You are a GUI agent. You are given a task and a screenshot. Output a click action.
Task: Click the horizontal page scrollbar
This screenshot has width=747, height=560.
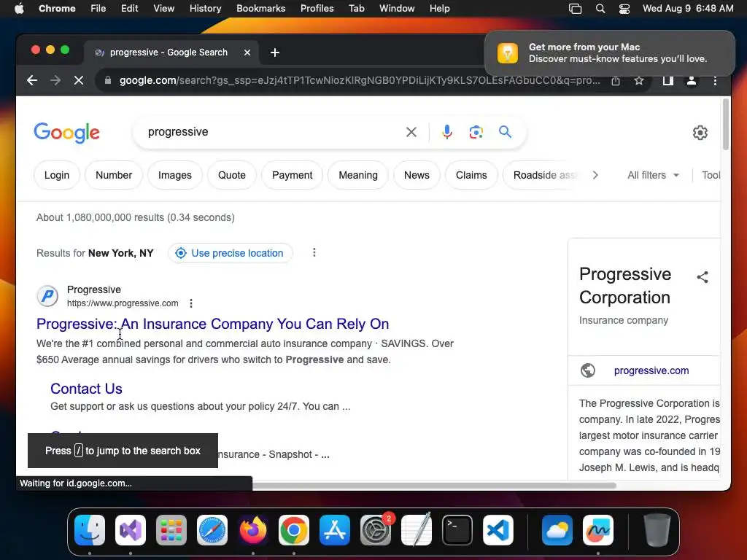pos(433,485)
